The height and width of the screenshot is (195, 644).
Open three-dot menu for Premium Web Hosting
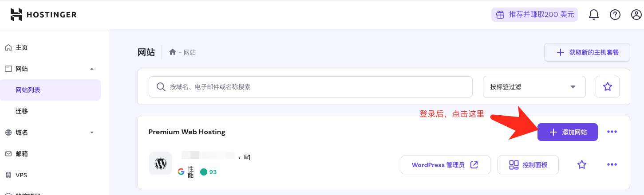612,132
